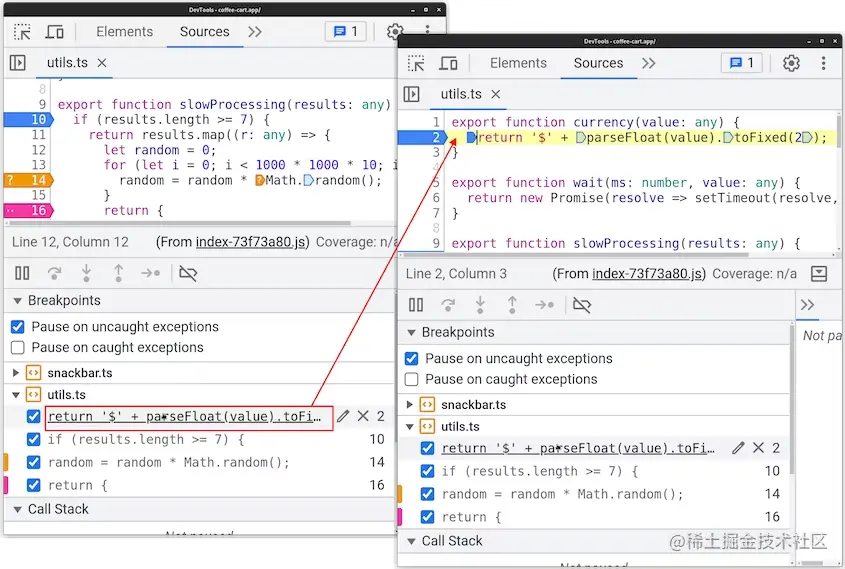Toggle device toolbar icon in right window
This screenshot has width=845, height=569.
point(448,64)
